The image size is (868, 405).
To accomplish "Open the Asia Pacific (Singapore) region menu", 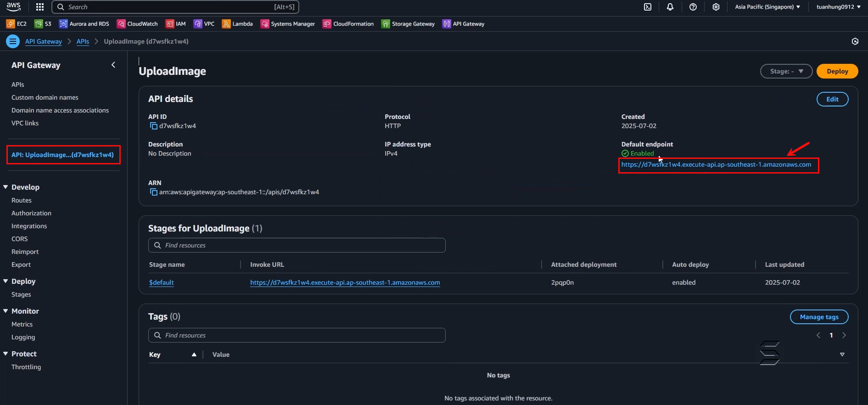I will [x=767, y=7].
